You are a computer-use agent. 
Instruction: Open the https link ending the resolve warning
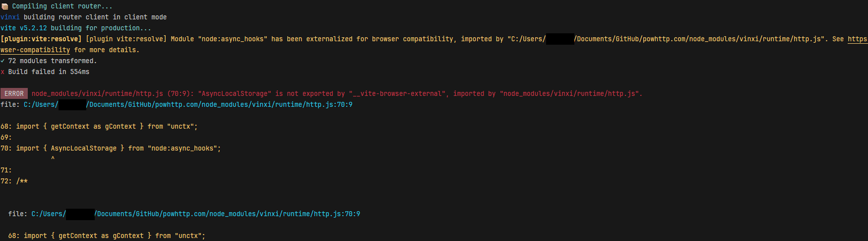pos(858,39)
